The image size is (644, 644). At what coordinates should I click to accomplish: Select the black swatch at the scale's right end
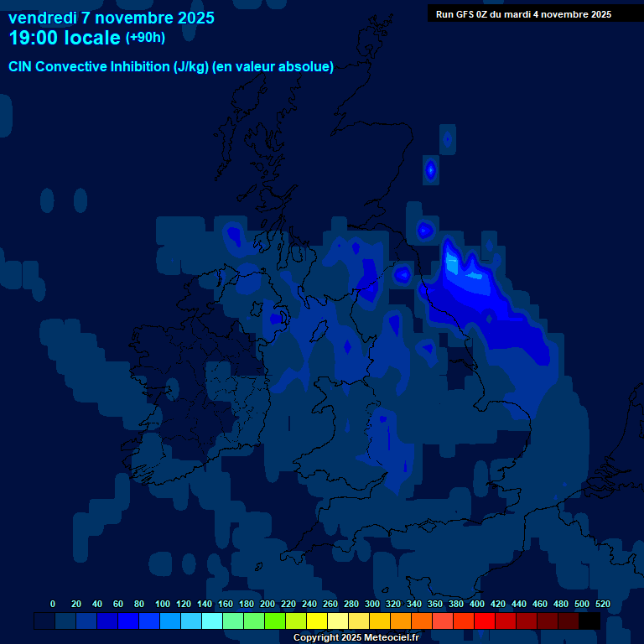coord(589,621)
